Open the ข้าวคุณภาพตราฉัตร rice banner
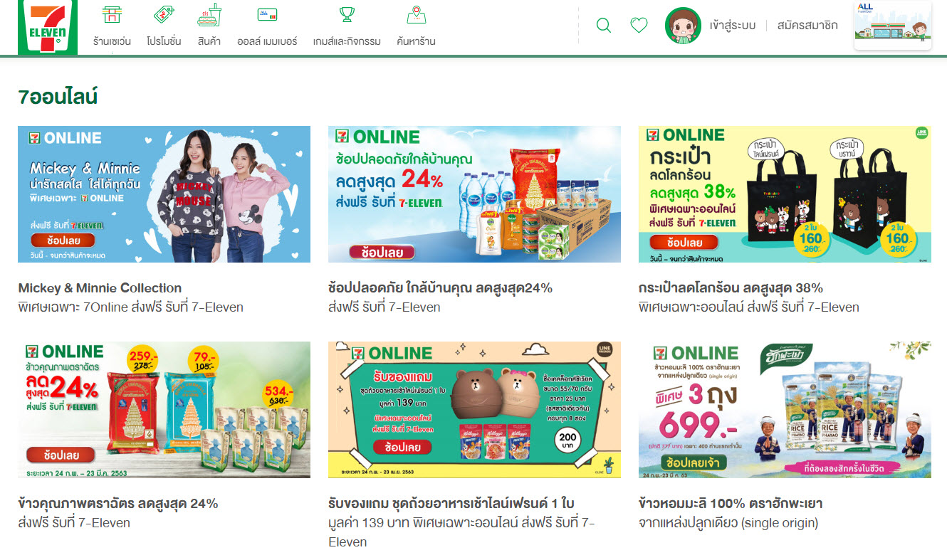Screen dimensions: 947x560 [164, 410]
